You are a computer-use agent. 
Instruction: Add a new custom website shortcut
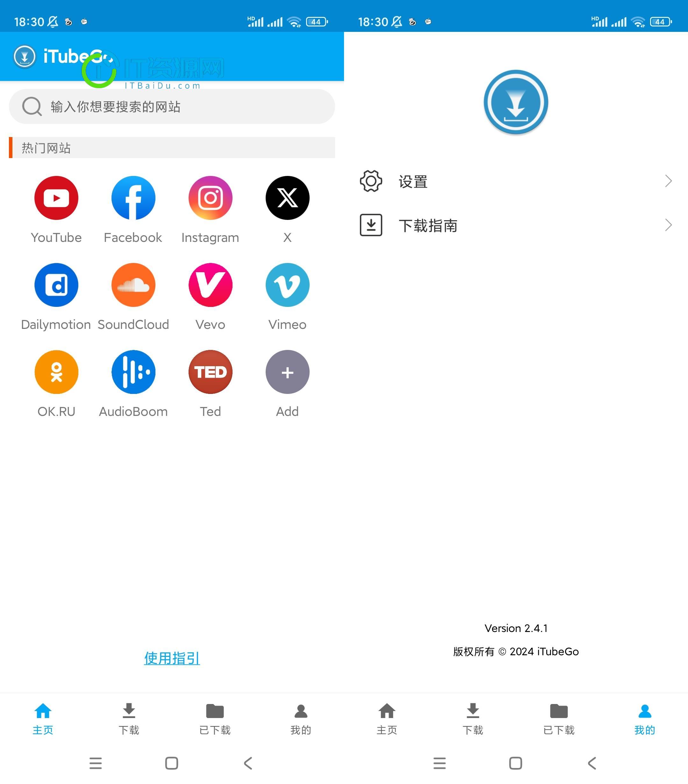coord(286,372)
